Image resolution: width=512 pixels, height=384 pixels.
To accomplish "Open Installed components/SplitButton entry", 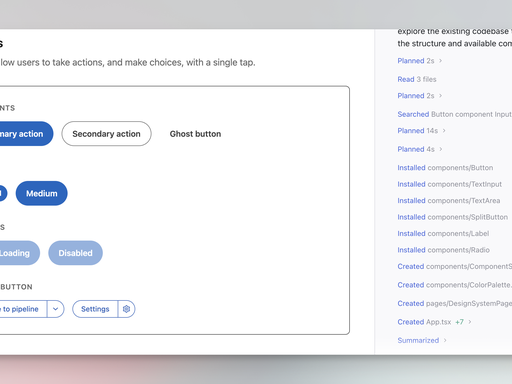I will 452,217.
